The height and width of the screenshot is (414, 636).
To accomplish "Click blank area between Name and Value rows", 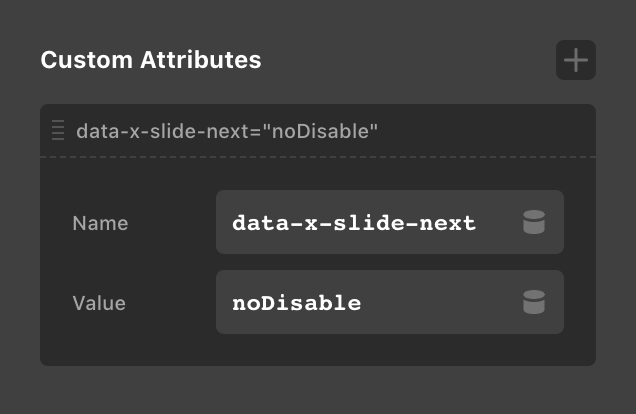I will [318, 262].
